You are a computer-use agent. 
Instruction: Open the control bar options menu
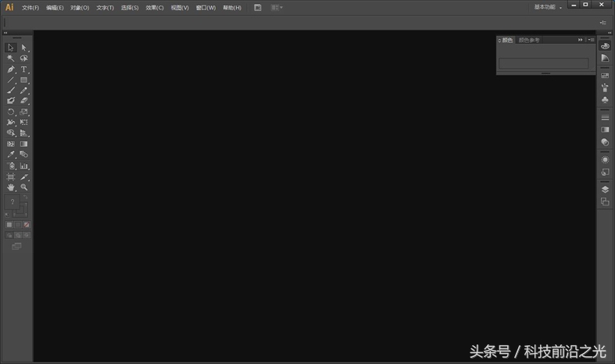click(602, 23)
